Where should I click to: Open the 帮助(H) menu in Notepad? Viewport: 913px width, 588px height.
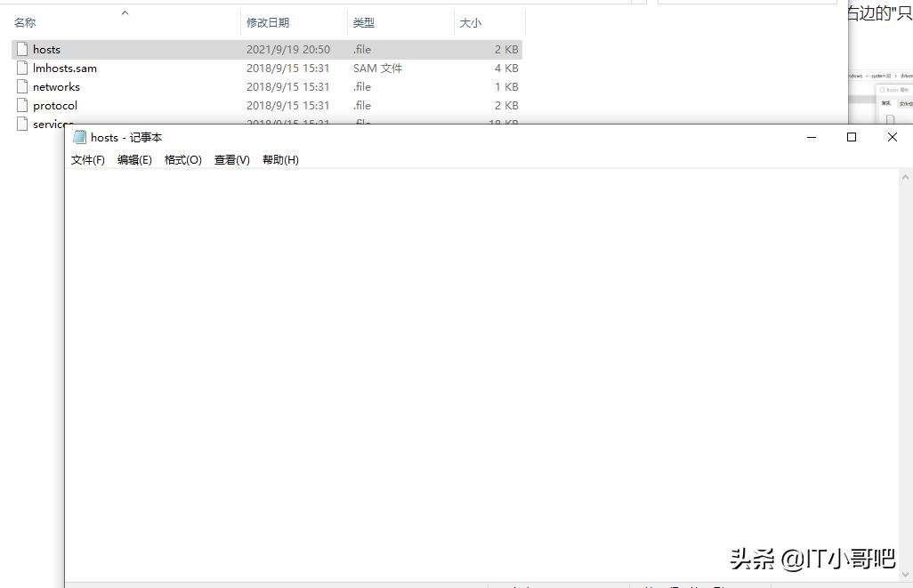click(x=280, y=159)
